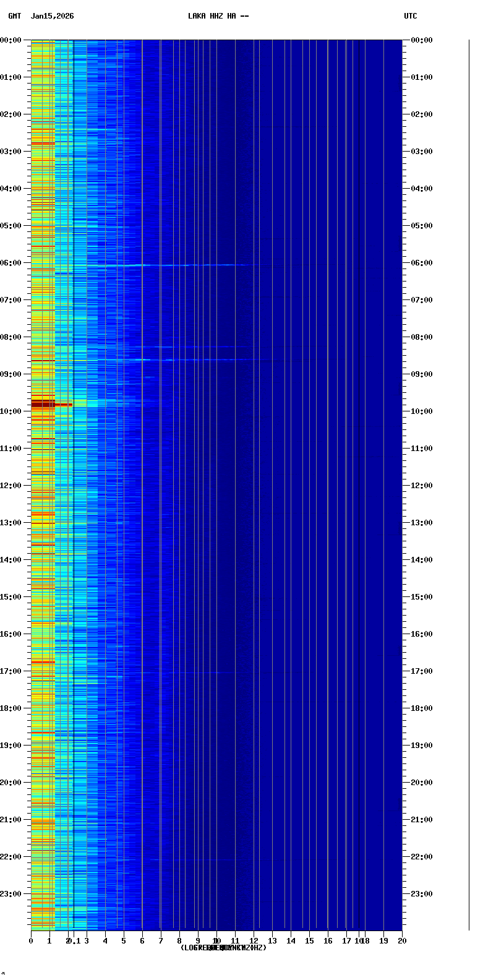Select 21:00 on the right time axis
This screenshot has width=496, height=980.
click(x=422, y=820)
